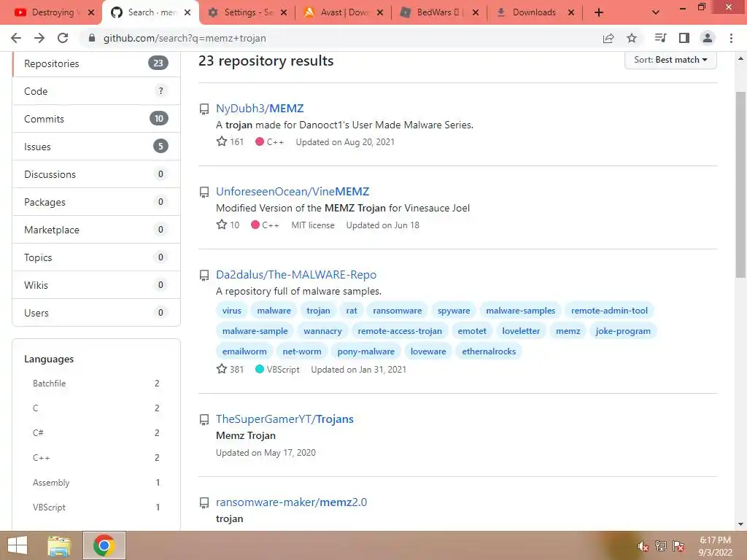
Task: Click Chrome icon in taskbar
Action: 104,545
